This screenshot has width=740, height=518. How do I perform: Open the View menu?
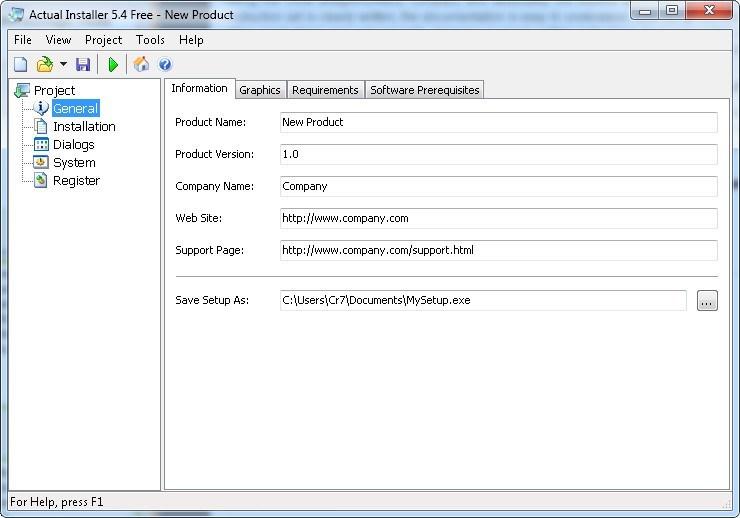point(58,40)
